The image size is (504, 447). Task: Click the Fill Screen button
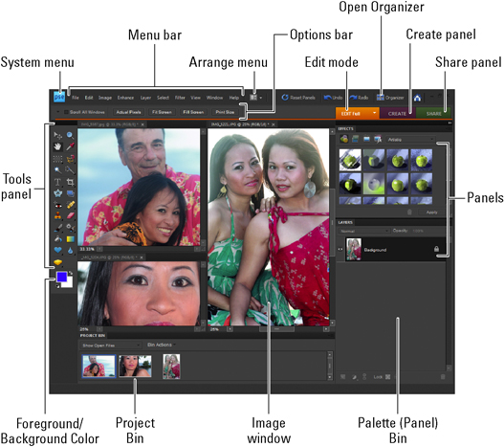[x=193, y=112]
